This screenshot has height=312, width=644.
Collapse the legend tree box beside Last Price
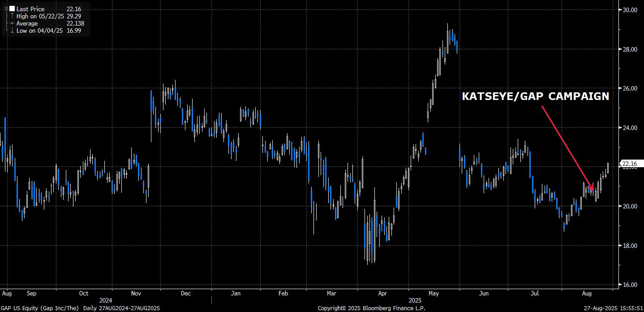pyautogui.click(x=6, y=9)
